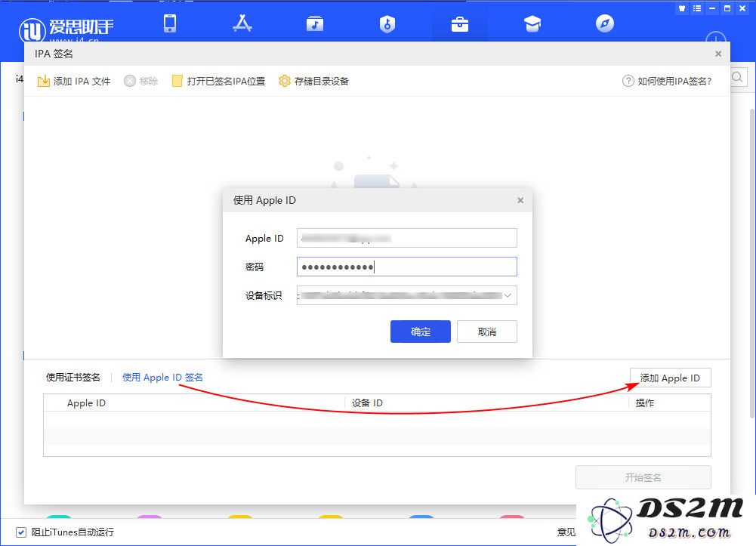Open the skin shirt icon in title bar
The width and height of the screenshot is (756, 546).
click(682, 8)
